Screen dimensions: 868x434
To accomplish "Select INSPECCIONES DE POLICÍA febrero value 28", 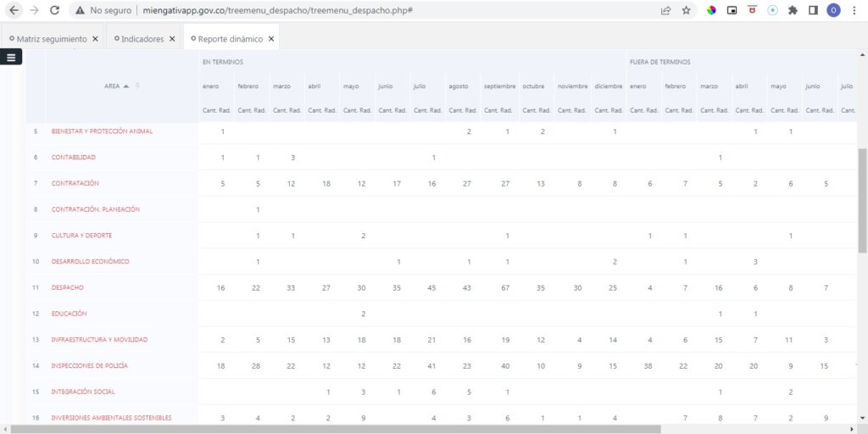I will point(256,366).
